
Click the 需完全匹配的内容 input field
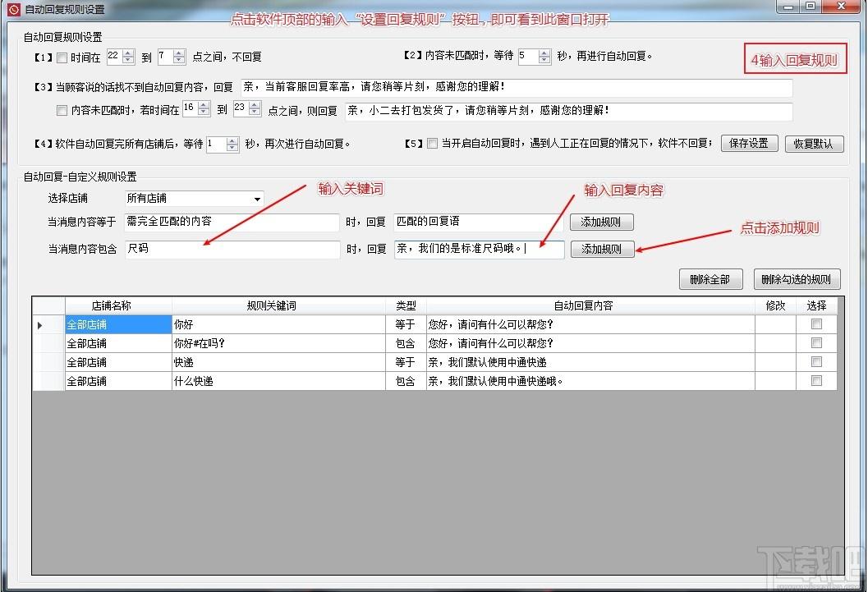coord(232,223)
